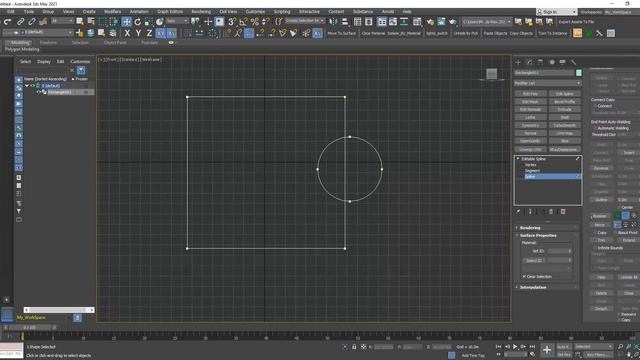Image resolution: width=640 pixels, height=360 pixels.
Task: Toggle the Copy checkbox below Mirror
Action: point(596,233)
